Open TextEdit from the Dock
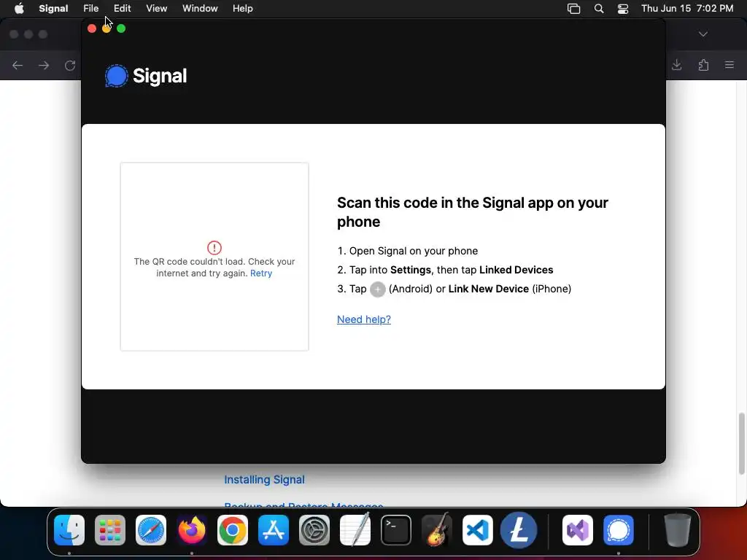747x560 pixels. click(355, 529)
